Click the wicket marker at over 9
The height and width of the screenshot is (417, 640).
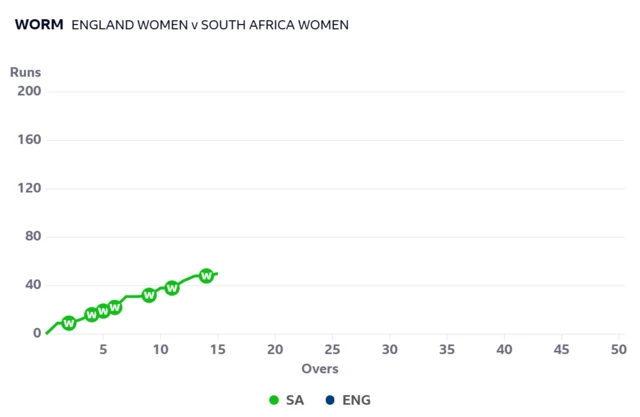tap(149, 295)
